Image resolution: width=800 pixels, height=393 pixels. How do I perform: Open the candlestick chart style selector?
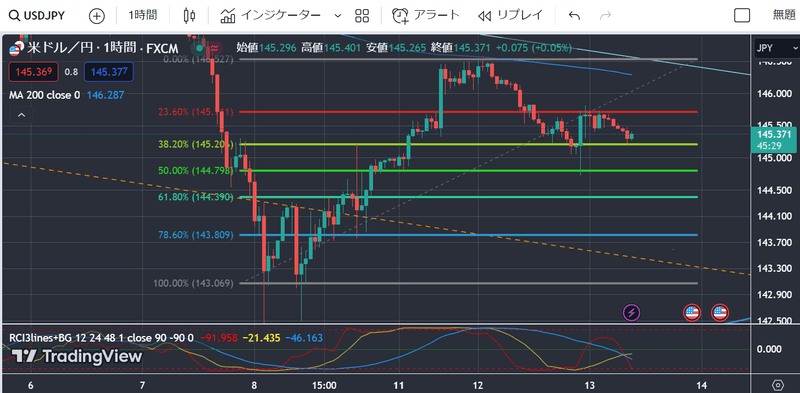pos(189,16)
